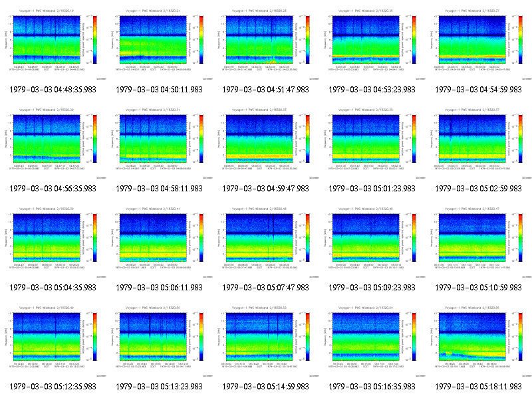
Task: Click the caption 1979-03-03 05:18:11.983
Action: [x=478, y=387]
